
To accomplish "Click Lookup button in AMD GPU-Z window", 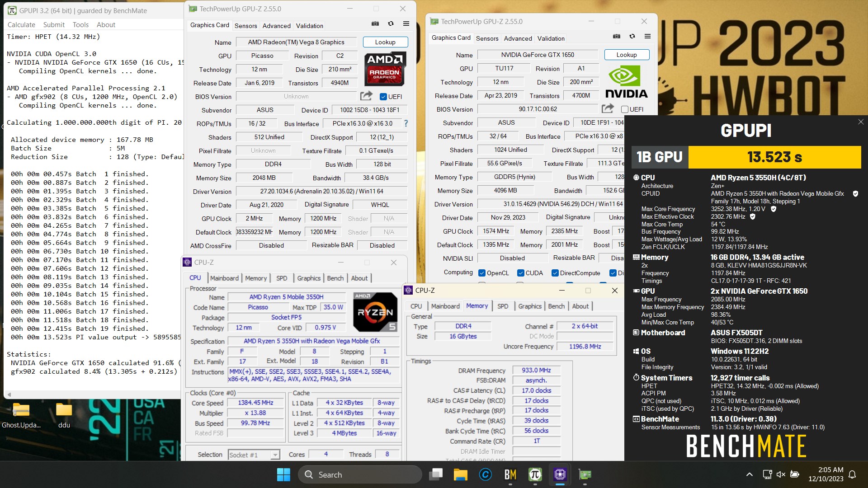I will 385,42.
